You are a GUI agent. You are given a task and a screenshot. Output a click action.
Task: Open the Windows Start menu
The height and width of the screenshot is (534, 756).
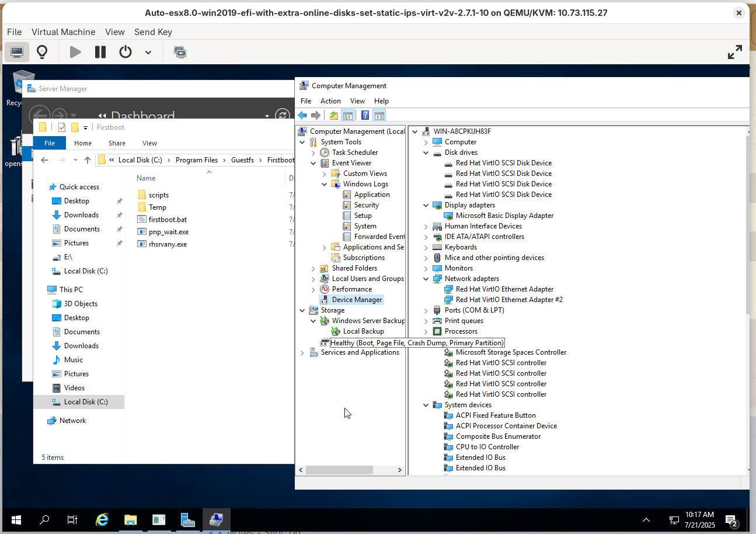[x=16, y=519]
